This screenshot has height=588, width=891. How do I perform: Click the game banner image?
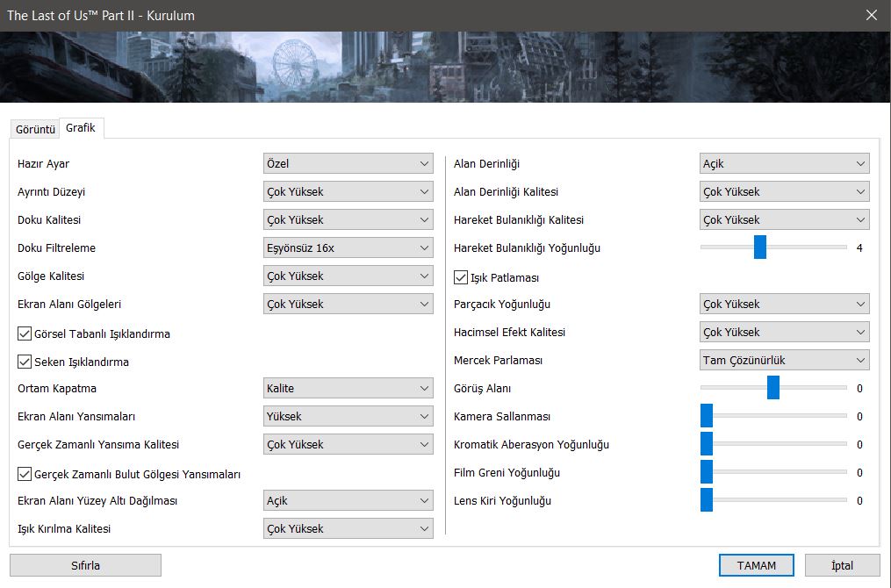point(446,67)
